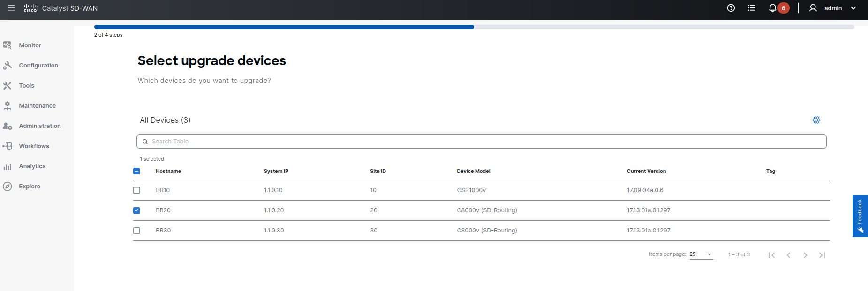Expand the admin user dropdown
868x291 pixels.
853,8
